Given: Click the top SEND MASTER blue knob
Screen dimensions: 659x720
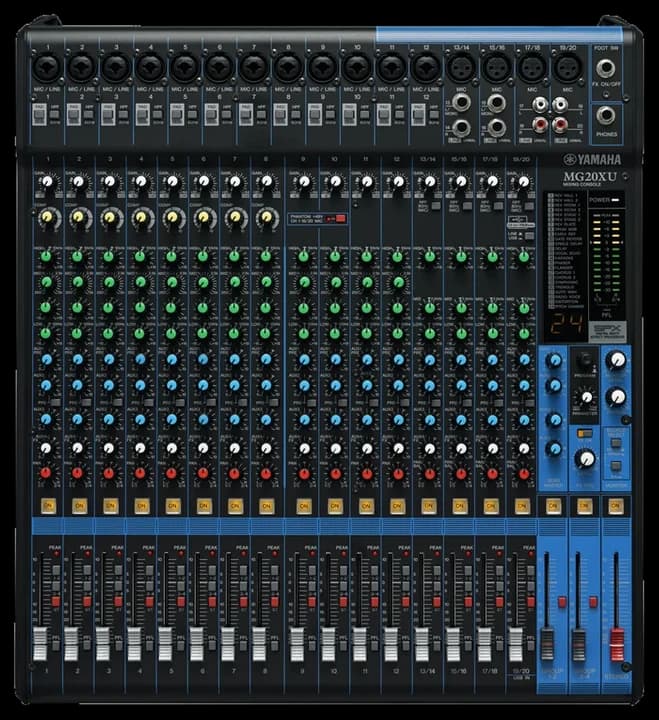Looking at the screenshot, I should [554, 361].
